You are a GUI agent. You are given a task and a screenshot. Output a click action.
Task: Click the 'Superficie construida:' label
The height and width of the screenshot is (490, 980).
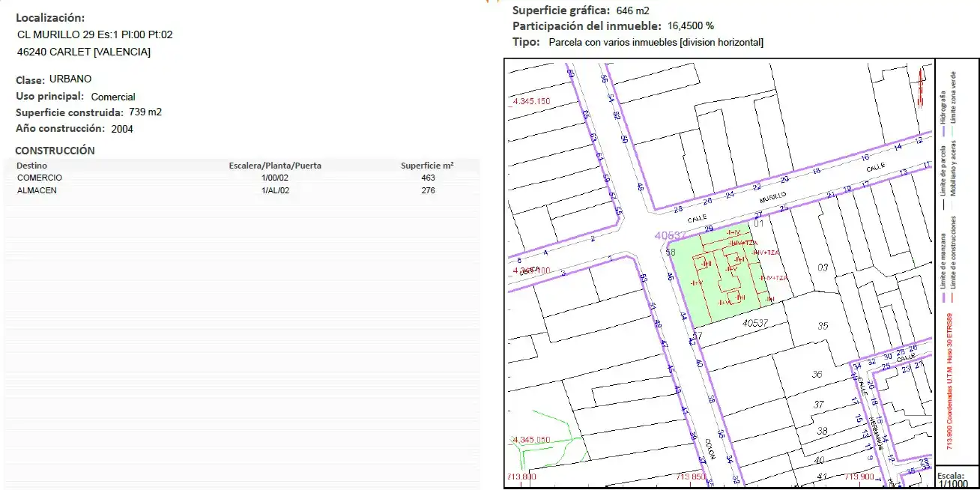(70, 112)
